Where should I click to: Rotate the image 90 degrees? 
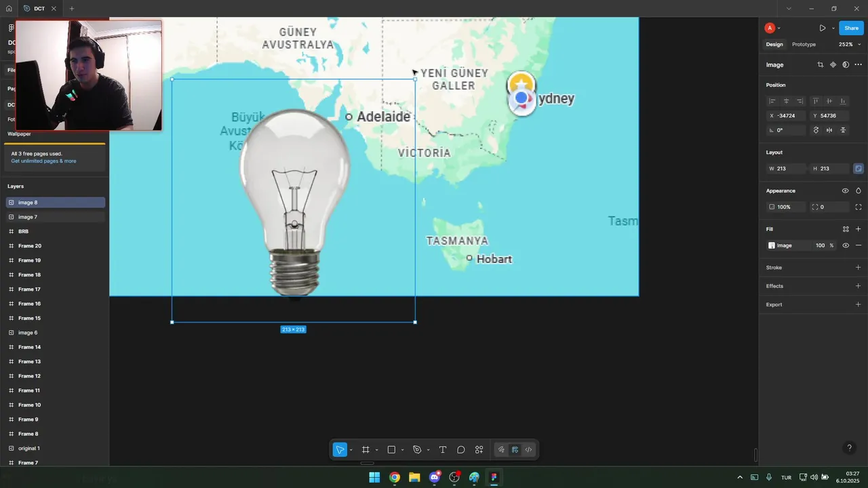[x=816, y=130]
